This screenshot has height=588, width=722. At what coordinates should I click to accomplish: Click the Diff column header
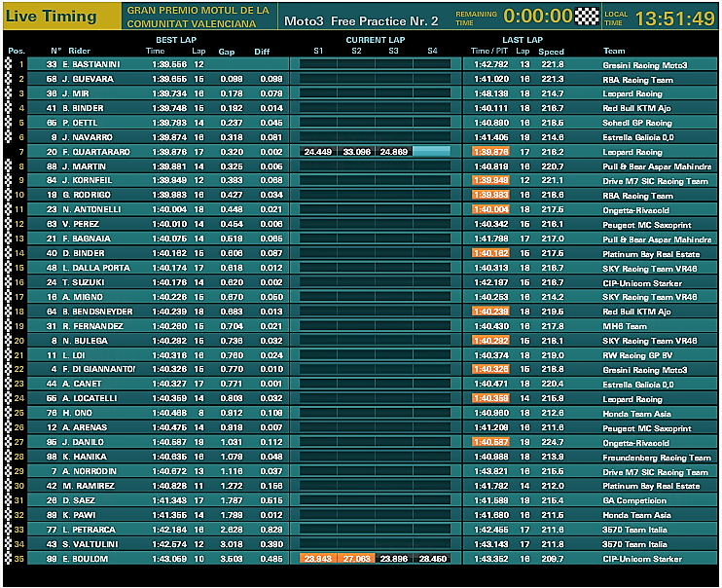click(x=262, y=52)
